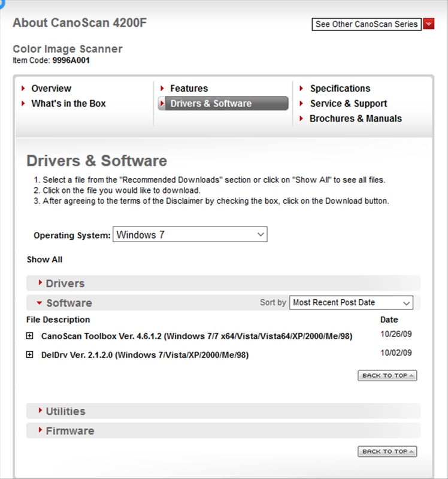This screenshot has height=479, width=448.
Task: Open the Sort by dropdown
Action: [351, 303]
